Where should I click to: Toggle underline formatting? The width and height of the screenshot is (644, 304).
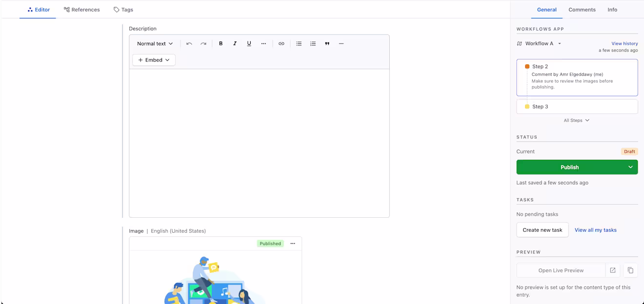click(x=249, y=43)
